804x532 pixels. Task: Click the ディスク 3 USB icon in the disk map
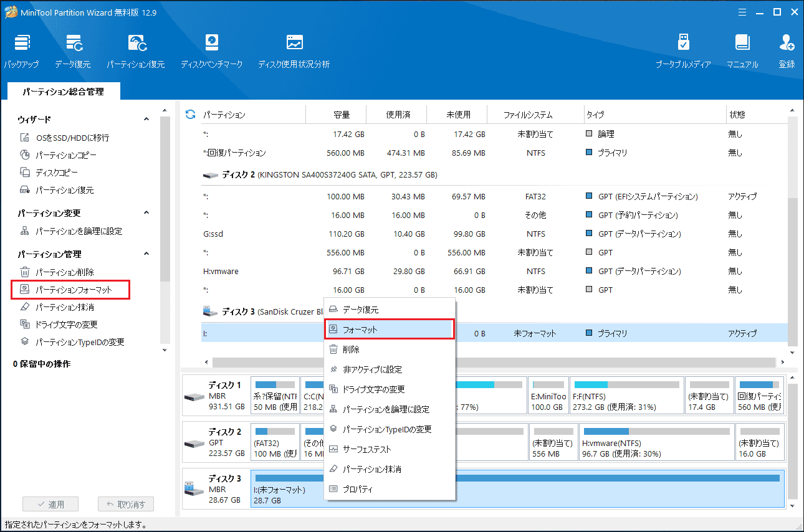[x=194, y=489]
